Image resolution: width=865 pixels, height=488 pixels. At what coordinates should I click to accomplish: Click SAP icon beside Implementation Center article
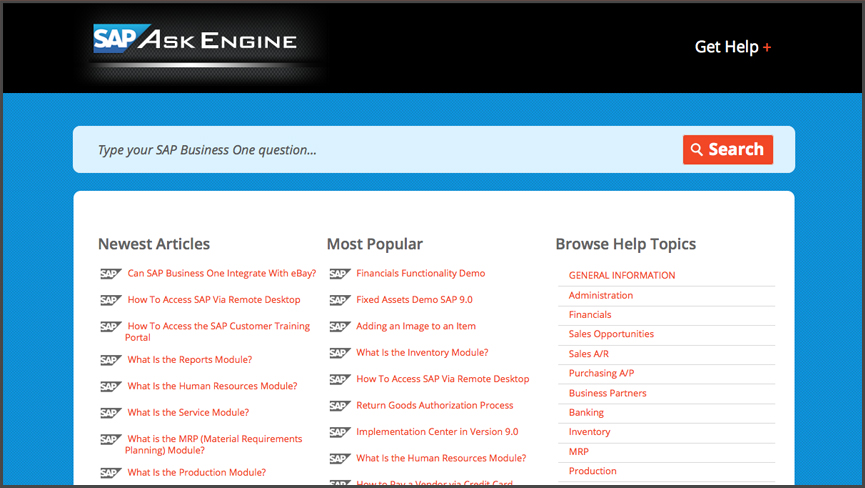pos(340,433)
